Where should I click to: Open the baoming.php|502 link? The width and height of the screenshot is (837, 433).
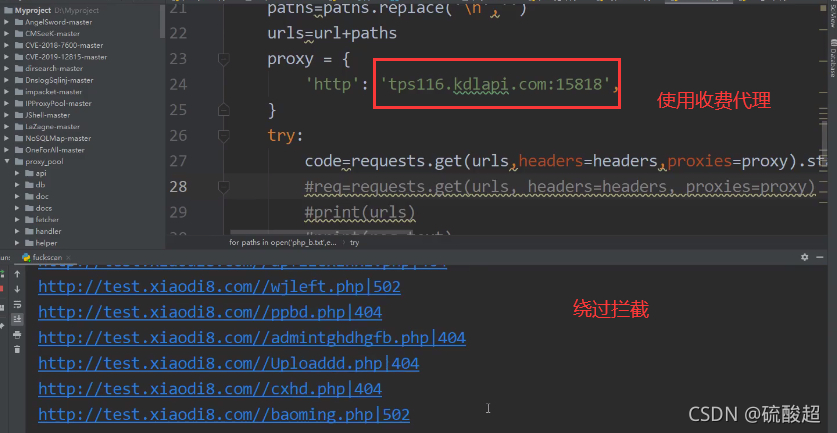pos(224,414)
